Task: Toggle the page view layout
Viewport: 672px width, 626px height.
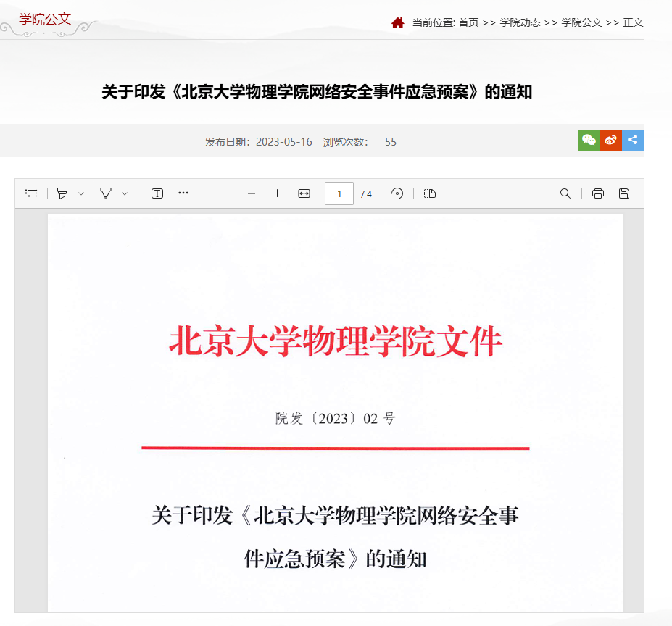Action: [x=430, y=193]
